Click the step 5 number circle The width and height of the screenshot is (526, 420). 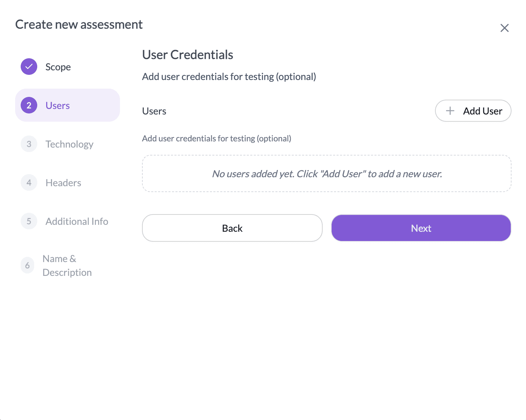(x=29, y=221)
